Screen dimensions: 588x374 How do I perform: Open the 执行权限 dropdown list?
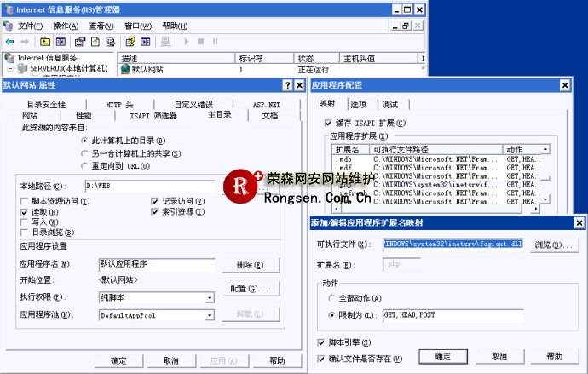(x=209, y=298)
